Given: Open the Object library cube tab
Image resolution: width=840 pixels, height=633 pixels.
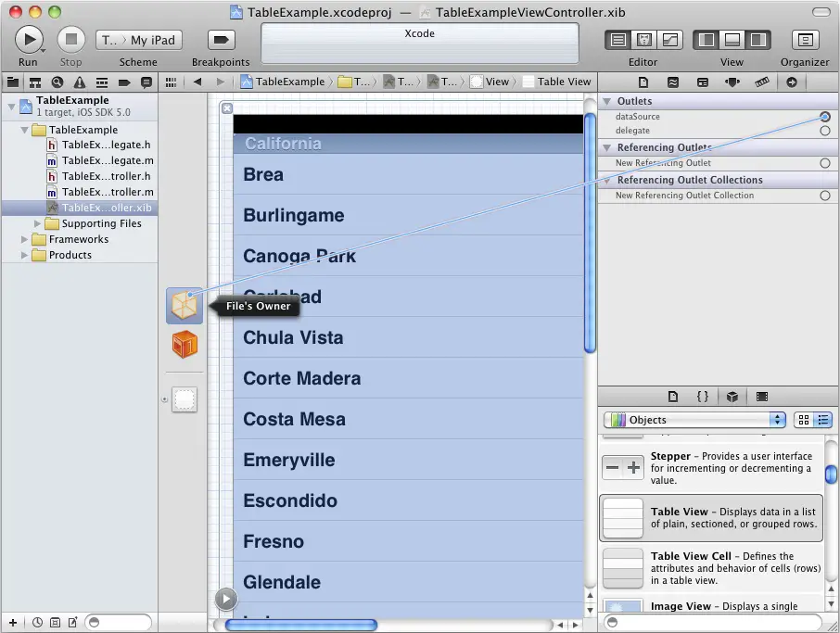Looking at the screenshot, I should pos(732,397).
